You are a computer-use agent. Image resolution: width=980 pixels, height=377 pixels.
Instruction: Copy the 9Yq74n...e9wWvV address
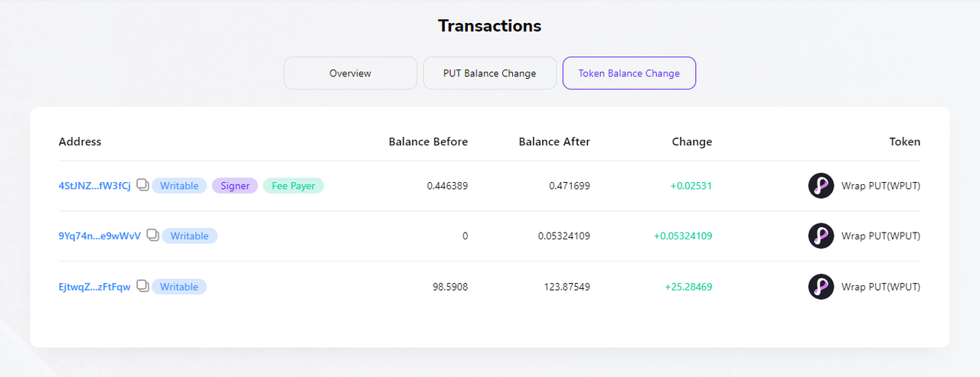point(152,236)
